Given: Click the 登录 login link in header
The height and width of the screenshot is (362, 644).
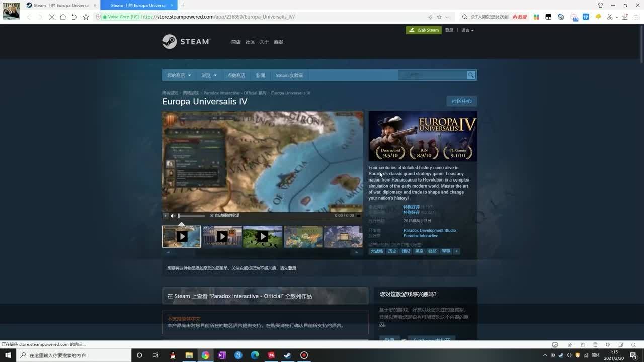Looking at the screenshot, I should pyautogui.click(x=449, y=30).
